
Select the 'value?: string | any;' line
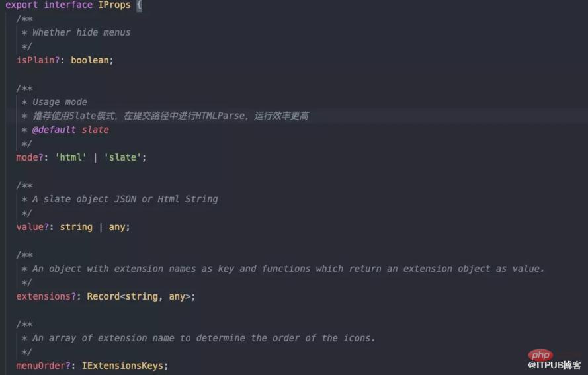coord(73,227)
